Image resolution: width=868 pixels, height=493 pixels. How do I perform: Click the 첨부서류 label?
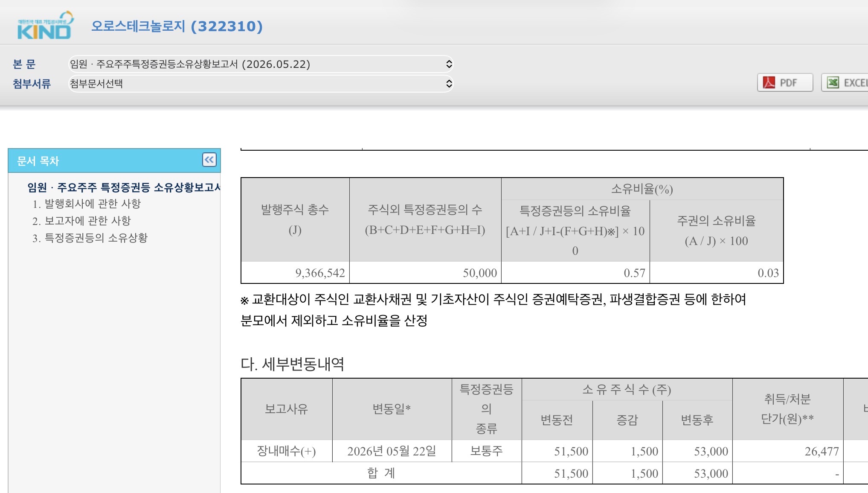[32, 84]
